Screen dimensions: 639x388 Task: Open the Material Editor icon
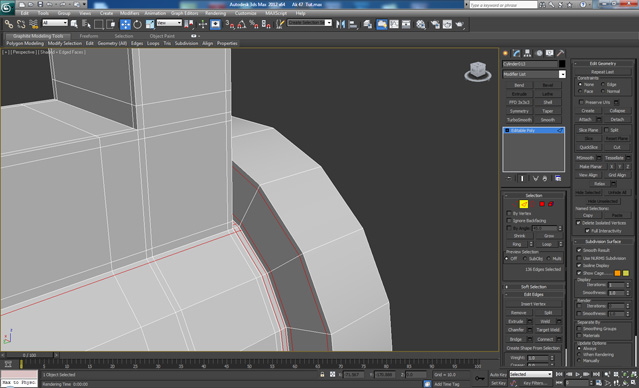[421, 24]
